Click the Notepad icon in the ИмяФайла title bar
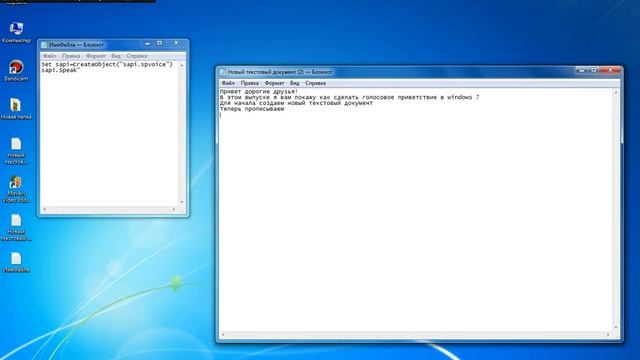The width and height of the screenshot is (640, 360). click(44, 45)
